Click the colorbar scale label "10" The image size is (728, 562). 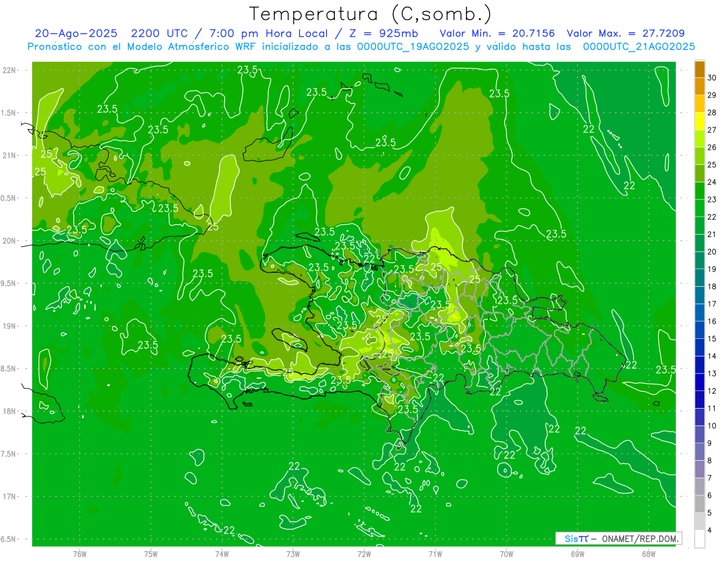pos(712,426)
